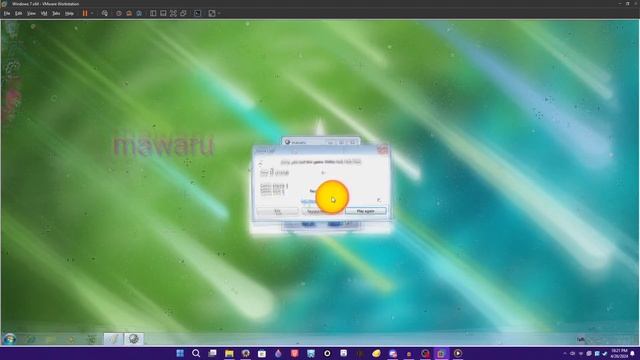Open the File menu in VMware

7,13
